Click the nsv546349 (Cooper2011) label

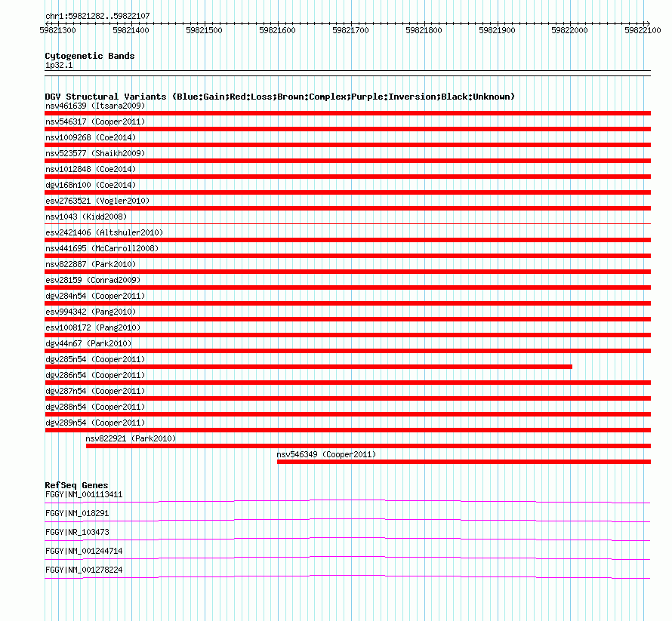coord(326,454)
